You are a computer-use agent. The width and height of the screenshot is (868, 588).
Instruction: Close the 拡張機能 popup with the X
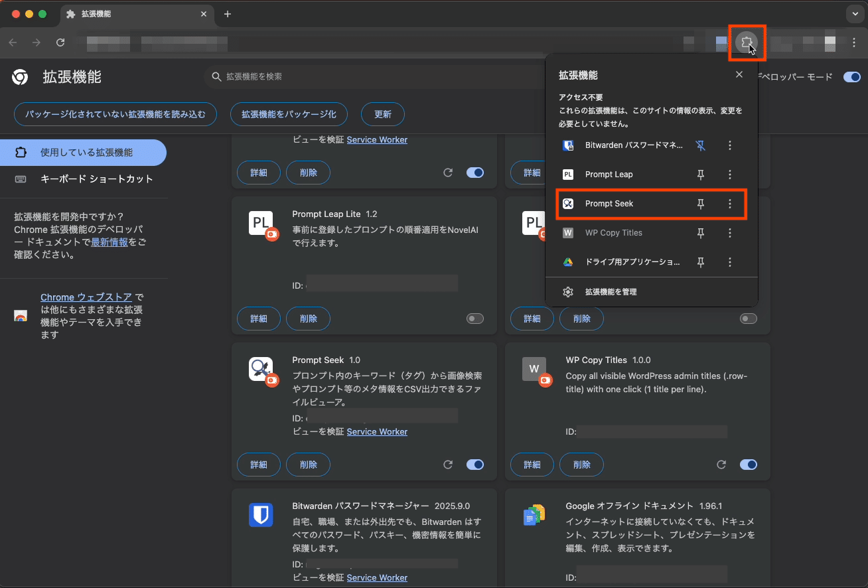[739, 75]
